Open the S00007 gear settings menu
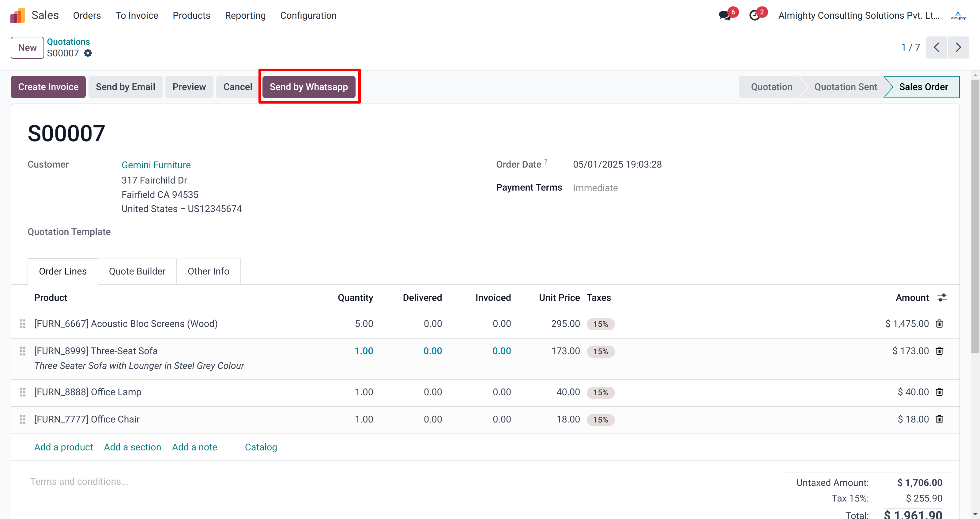 click(88, 53)
